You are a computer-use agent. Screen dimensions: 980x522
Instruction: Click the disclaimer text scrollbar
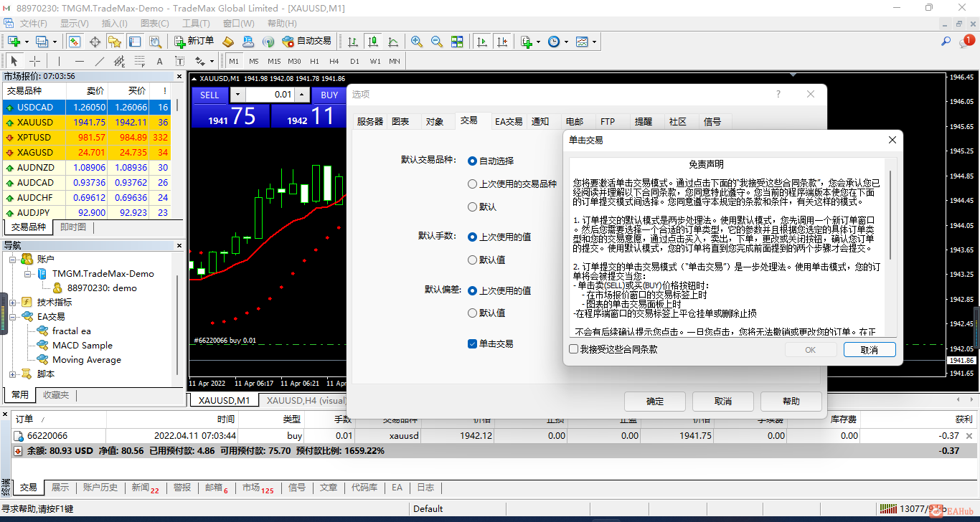click(890, 215)
